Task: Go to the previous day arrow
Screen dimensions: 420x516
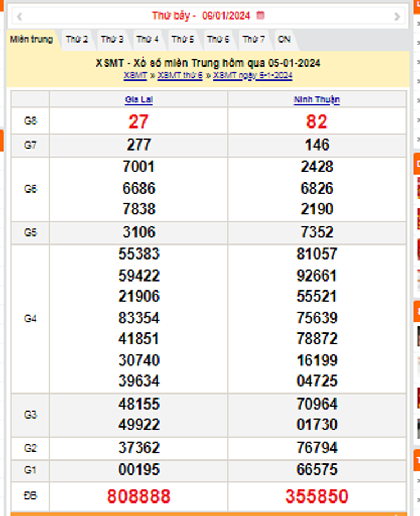Action: pyautogui.click(x=19, y=16)
